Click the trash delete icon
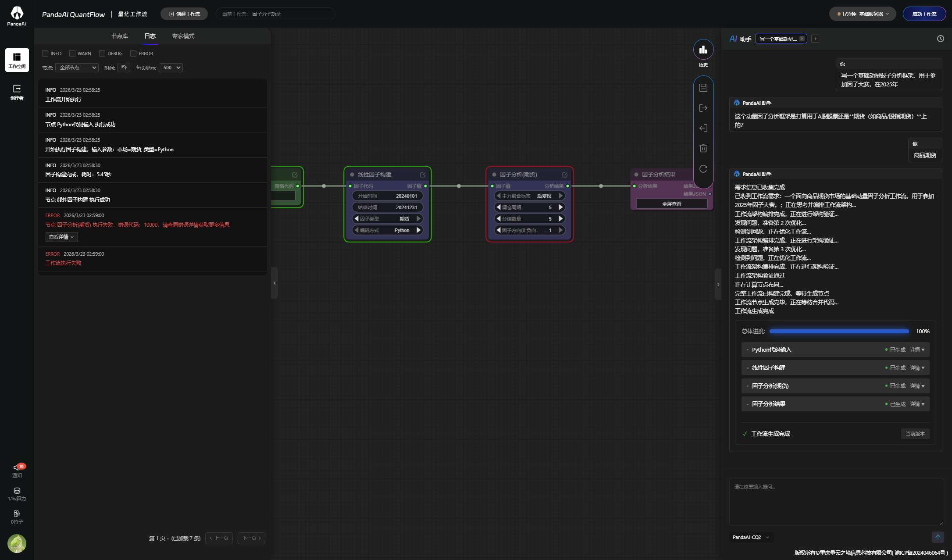Screen dimensions: 952x560 703,148
